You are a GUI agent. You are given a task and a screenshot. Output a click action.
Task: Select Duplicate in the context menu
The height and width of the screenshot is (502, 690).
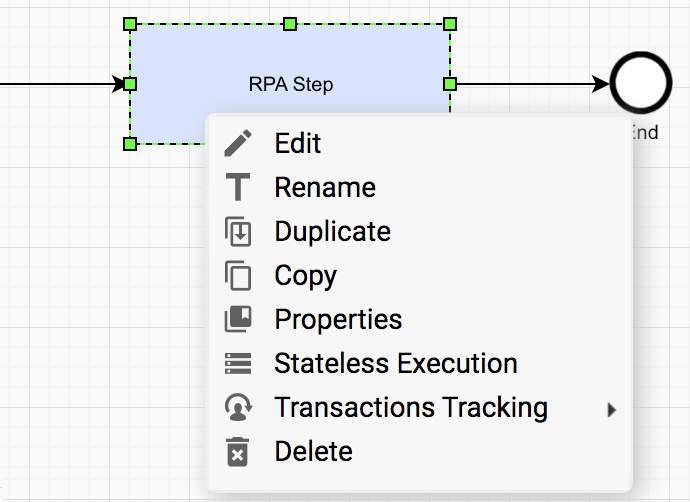tap(419, 231)
